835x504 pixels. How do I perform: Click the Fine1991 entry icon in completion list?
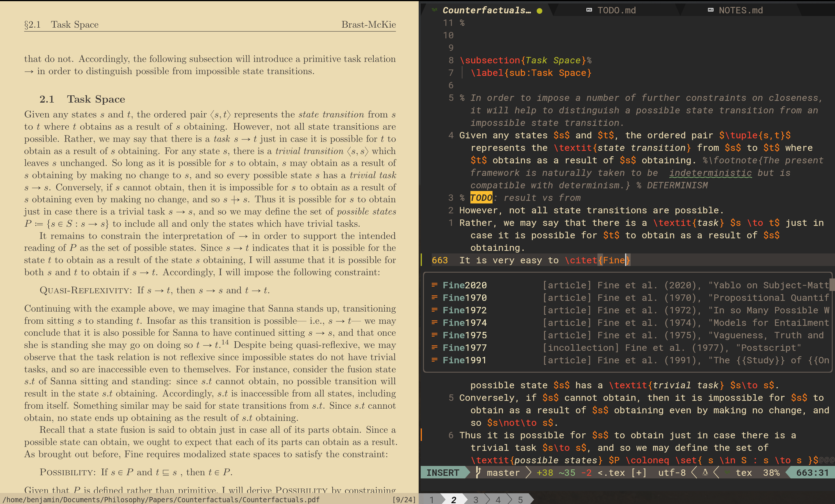click(x=434, y=360)
